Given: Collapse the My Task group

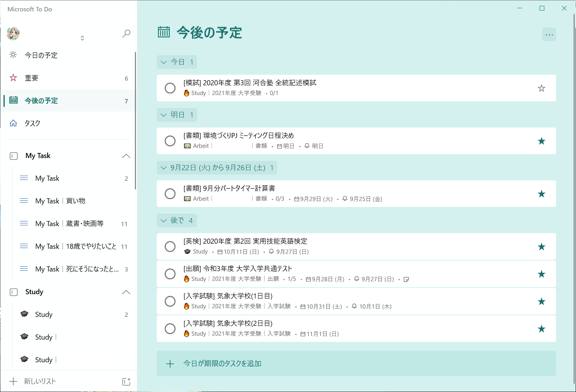Looking at the screenshot, I should [126, 156].
